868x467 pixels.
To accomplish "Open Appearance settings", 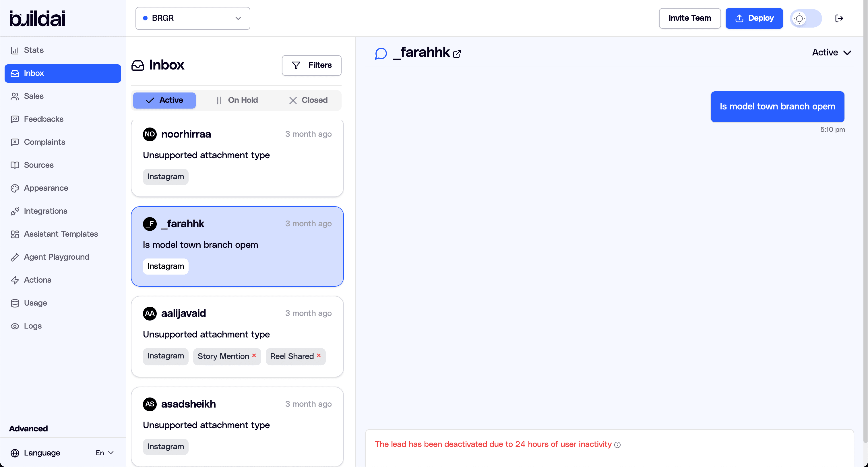I will (46, 188).
